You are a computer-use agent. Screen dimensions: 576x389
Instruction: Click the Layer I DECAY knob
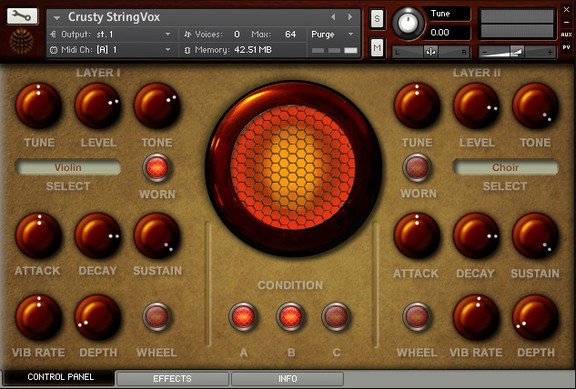98,236
